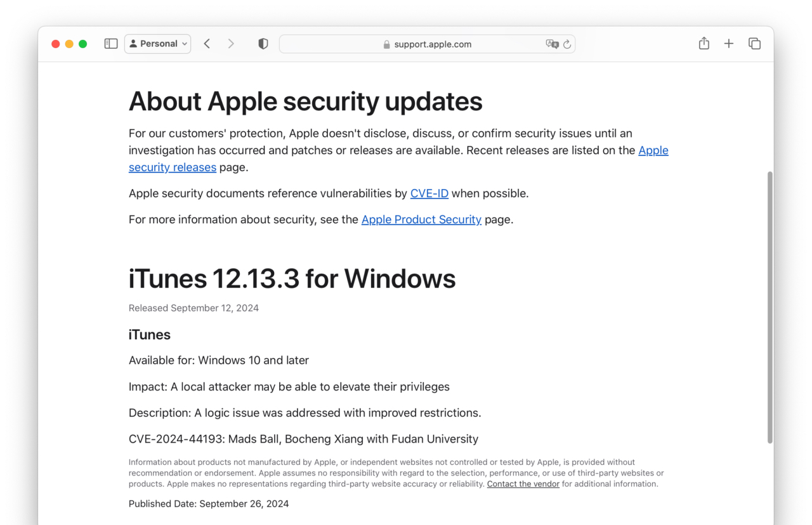
Task: Go forward with the right chevron
Action: [231, 44]
